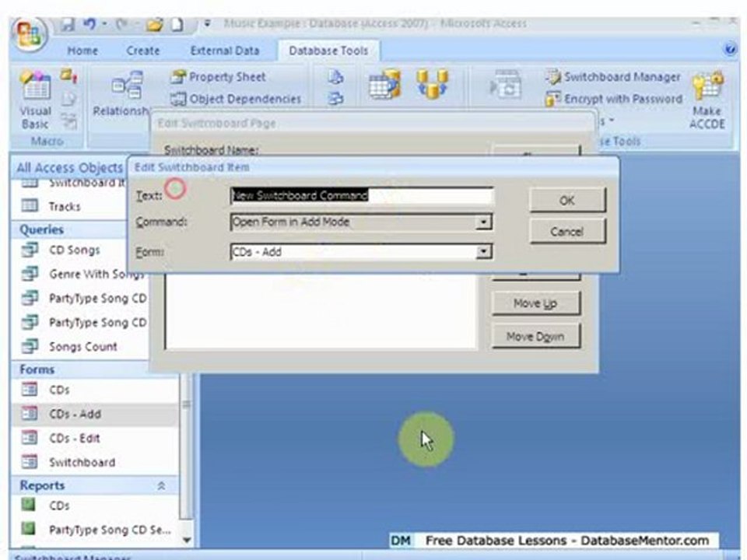Click the navigation pane scroll down arrow
This screenshot has width=747, height=560.
point(187,540)
